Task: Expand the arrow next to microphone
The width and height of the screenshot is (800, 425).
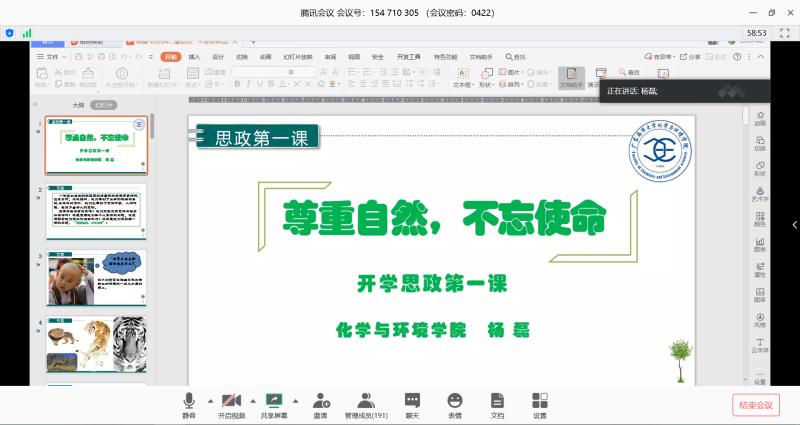Action: 209,398
